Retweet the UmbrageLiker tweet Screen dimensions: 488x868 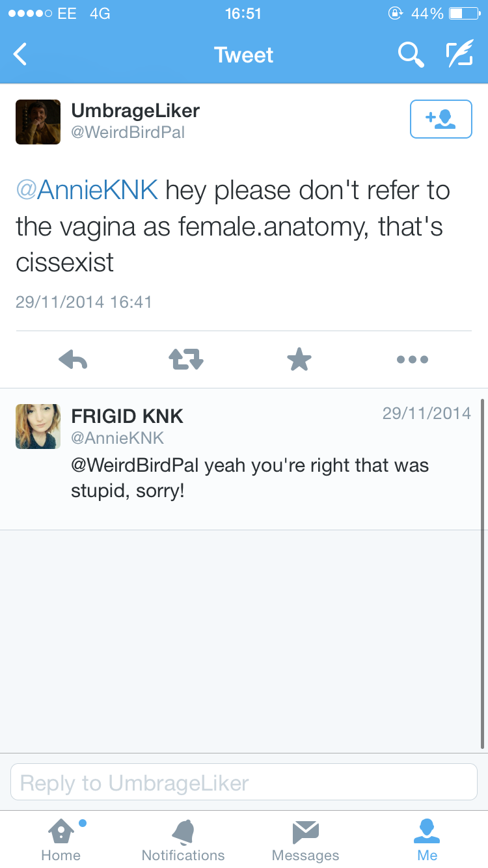coord(186,359)
